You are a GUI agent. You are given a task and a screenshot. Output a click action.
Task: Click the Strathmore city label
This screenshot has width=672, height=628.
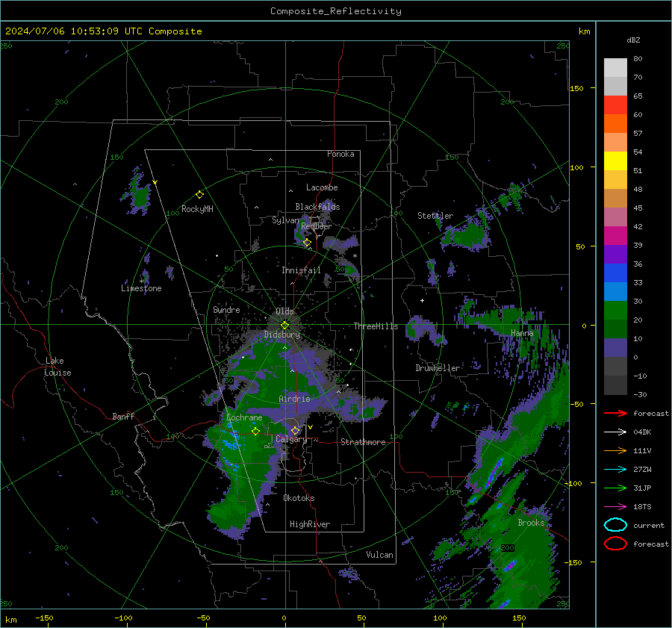pos(363,442)
